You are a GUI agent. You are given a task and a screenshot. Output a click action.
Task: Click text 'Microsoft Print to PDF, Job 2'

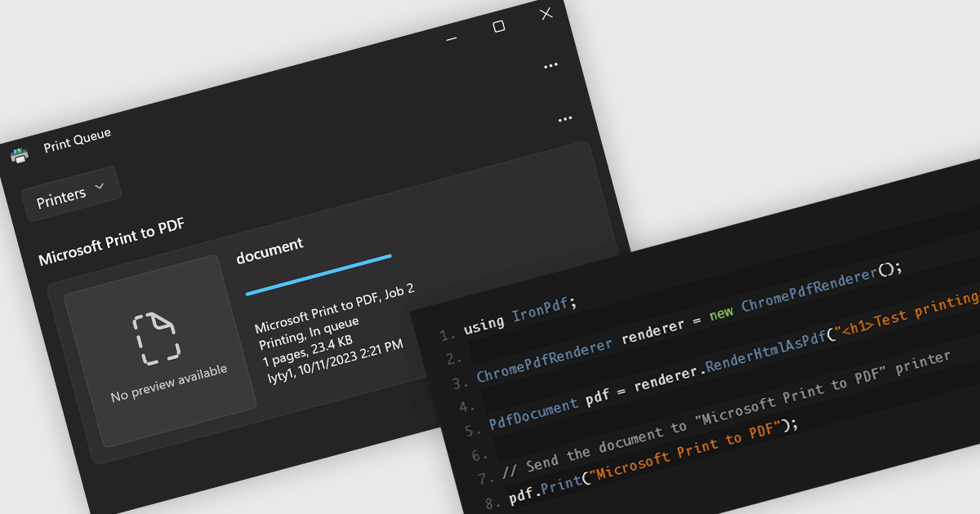(x=335, y=308)
